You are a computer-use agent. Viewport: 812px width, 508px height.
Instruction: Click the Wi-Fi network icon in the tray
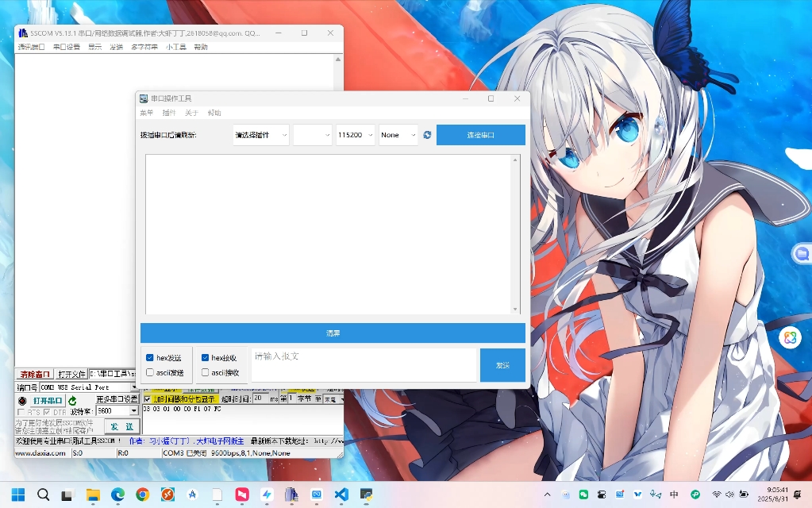716,495
